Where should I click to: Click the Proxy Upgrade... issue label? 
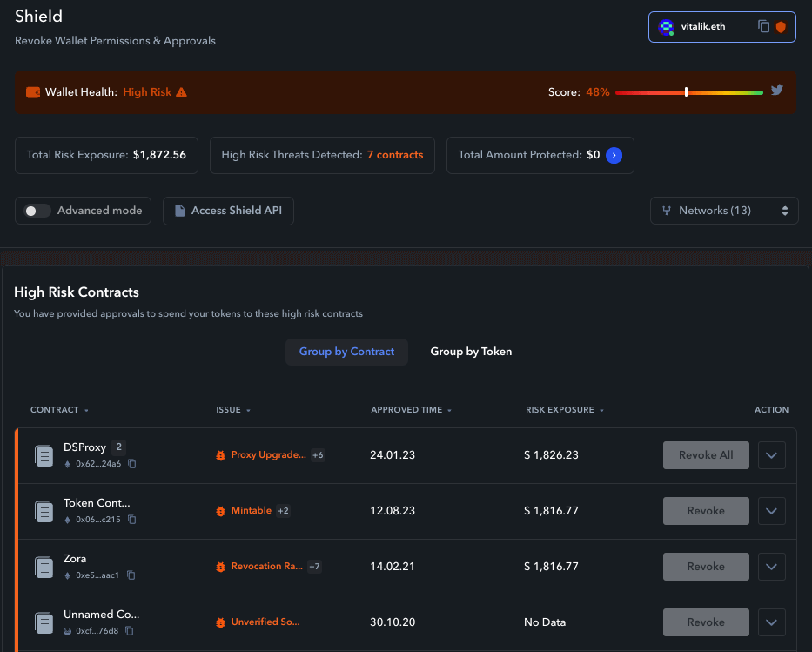(268, 454)
